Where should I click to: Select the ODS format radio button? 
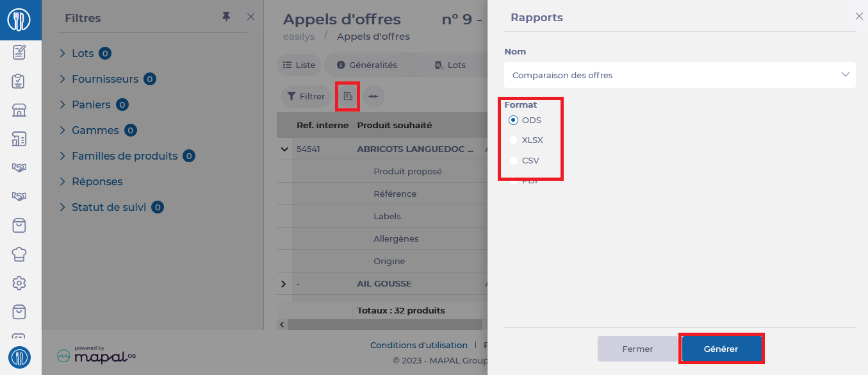tap(513, 120)
